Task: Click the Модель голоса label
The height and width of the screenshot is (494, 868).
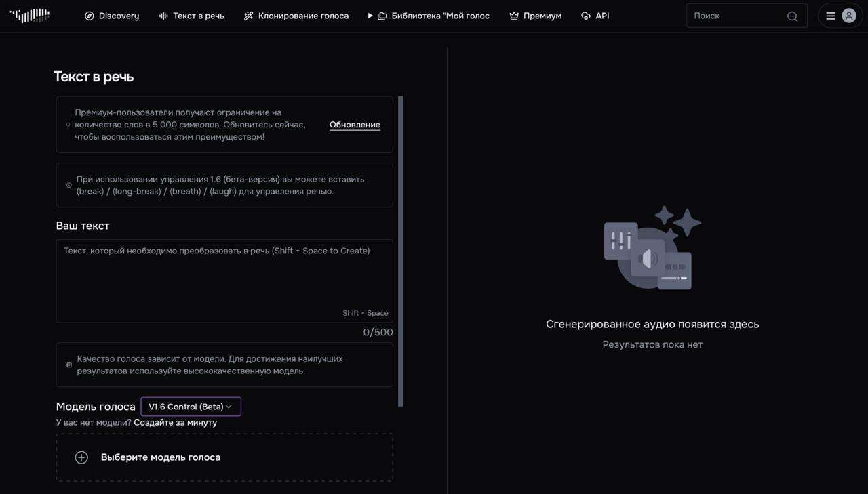Action: pyautogui.click(x=96, y=407)
